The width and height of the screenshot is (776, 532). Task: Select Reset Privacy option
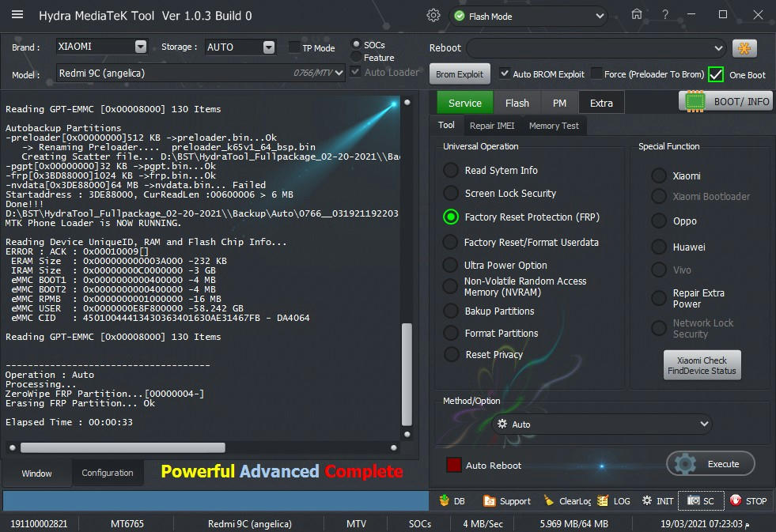pos(450,354)
